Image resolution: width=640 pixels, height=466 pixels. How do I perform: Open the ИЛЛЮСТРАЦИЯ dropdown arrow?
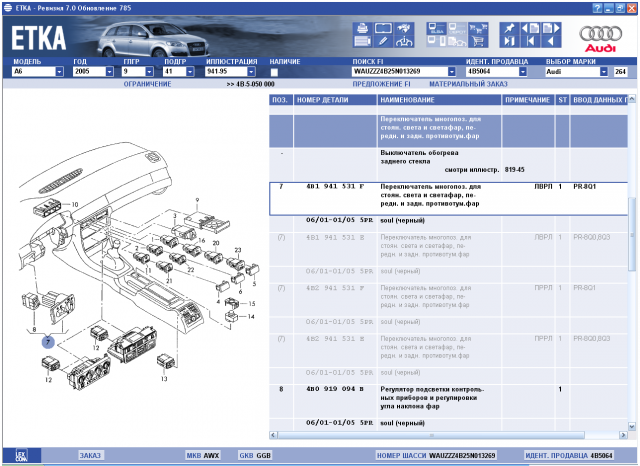251,71
